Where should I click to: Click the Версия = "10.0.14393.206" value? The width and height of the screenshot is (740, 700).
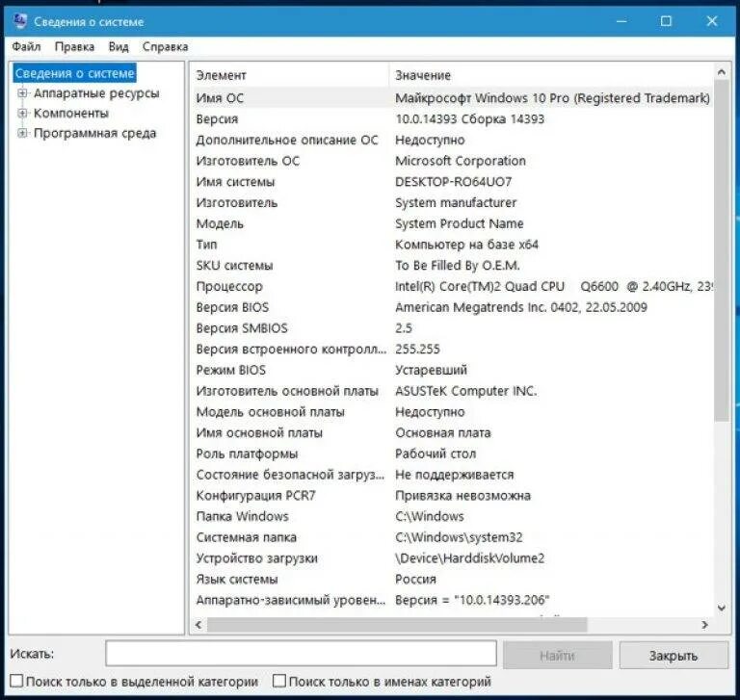[x=472, y=600]
